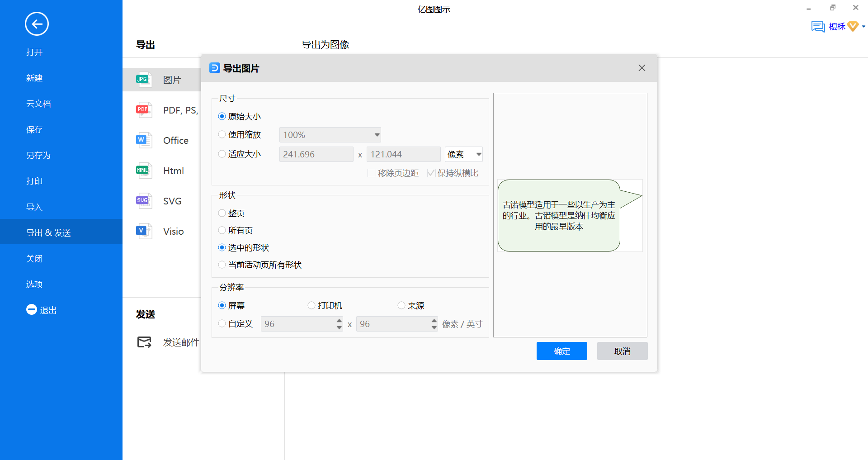Click the Visio file format icon
This screenshot has width=868, height=460.
144,231
